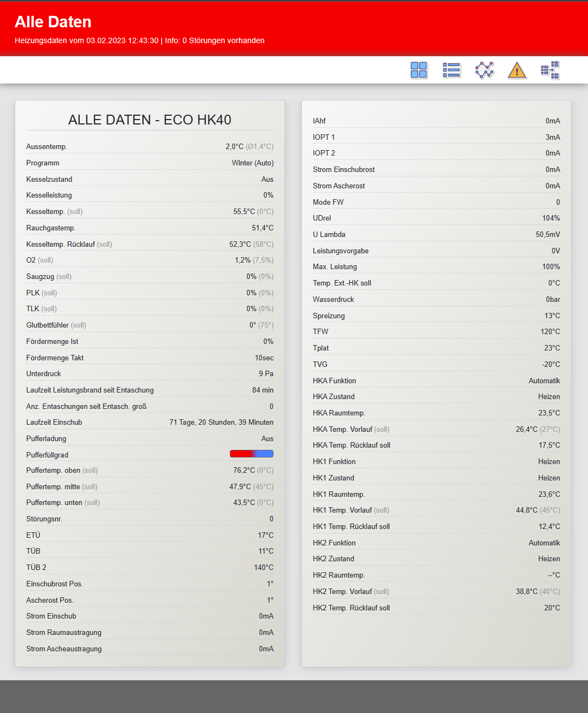Click the Mode FW label
Screen dimensions: 588x713
point(328,202)
